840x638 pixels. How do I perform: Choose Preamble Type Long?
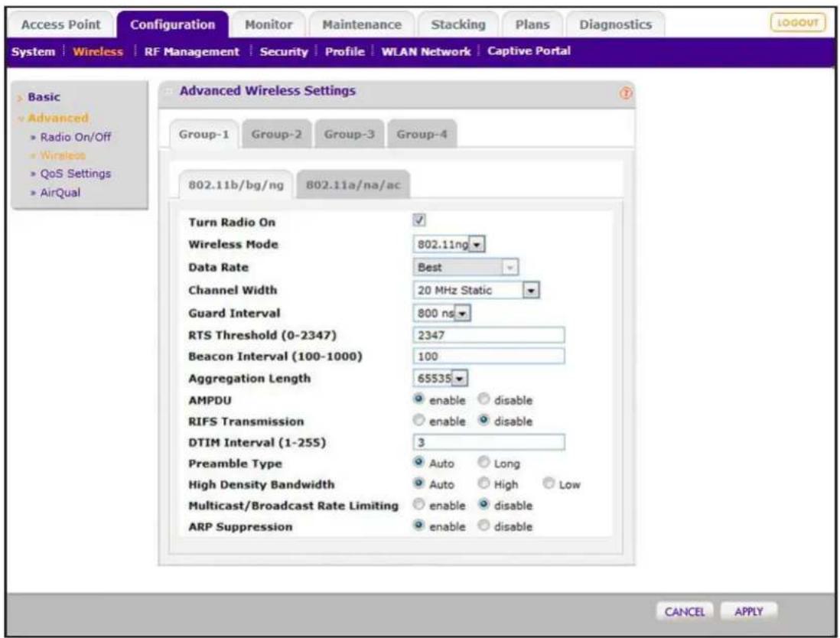[x=483, y=462]
